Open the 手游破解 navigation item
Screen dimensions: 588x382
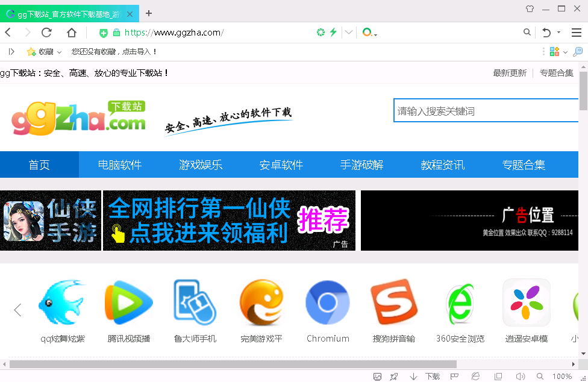tap(362, 164)
